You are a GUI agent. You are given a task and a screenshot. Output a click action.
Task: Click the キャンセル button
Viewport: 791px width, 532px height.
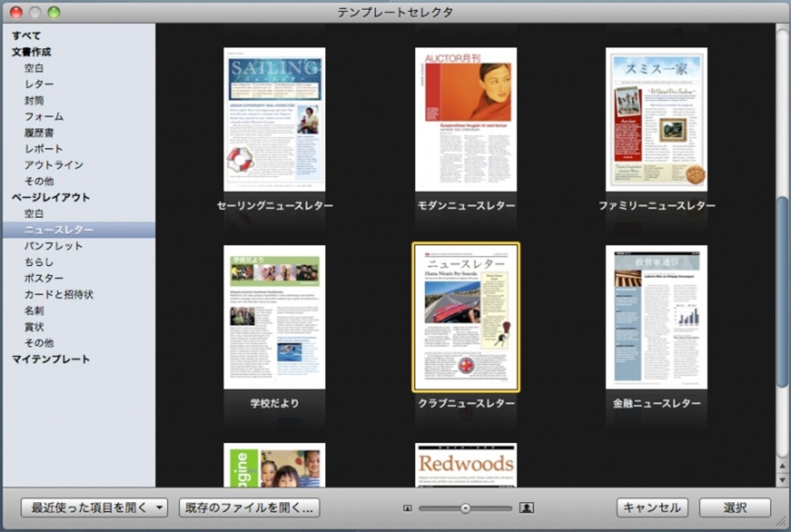click(653, 508)
